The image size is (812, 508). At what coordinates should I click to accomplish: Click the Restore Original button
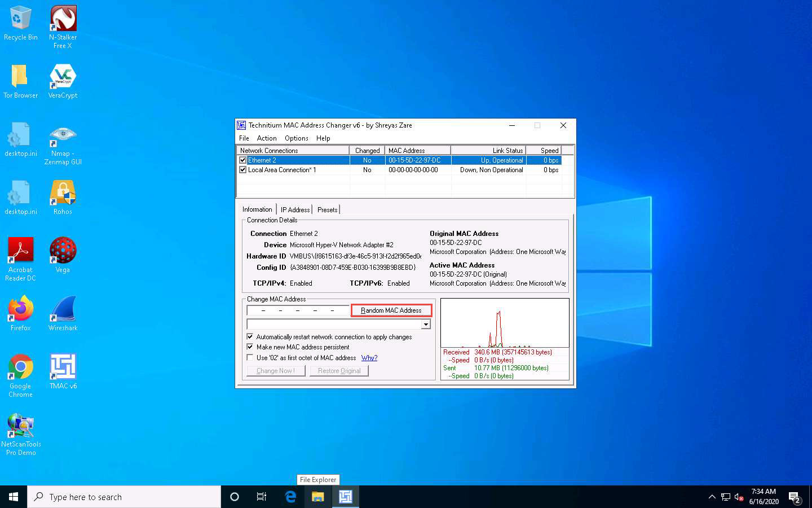(x=339, y=371)
